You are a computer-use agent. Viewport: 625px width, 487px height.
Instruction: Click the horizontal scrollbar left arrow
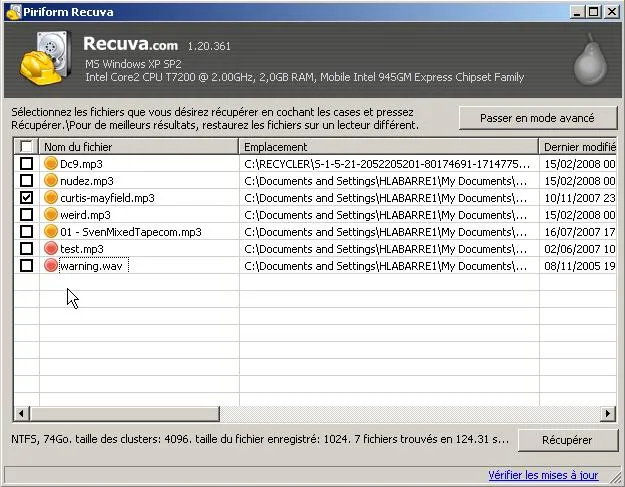(22, 413)
